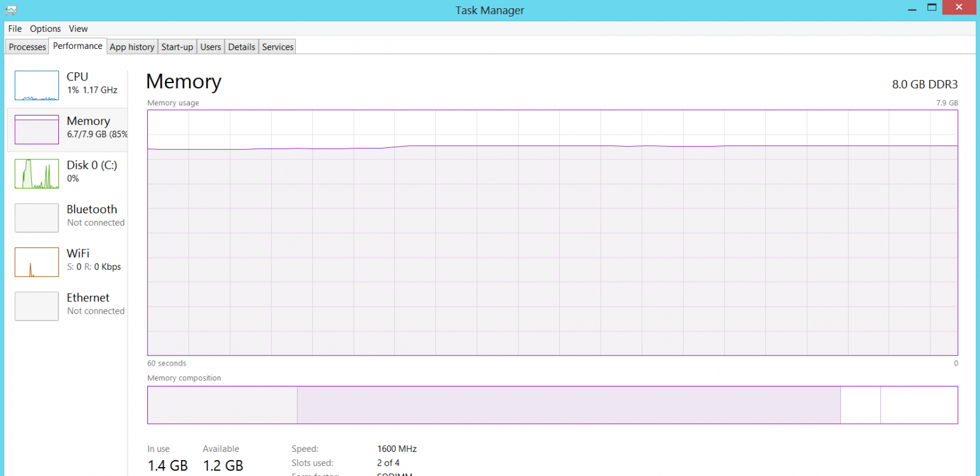The width and height of the screenshot is (980, 476).
Task: Click the In use label
Action: 159,449
